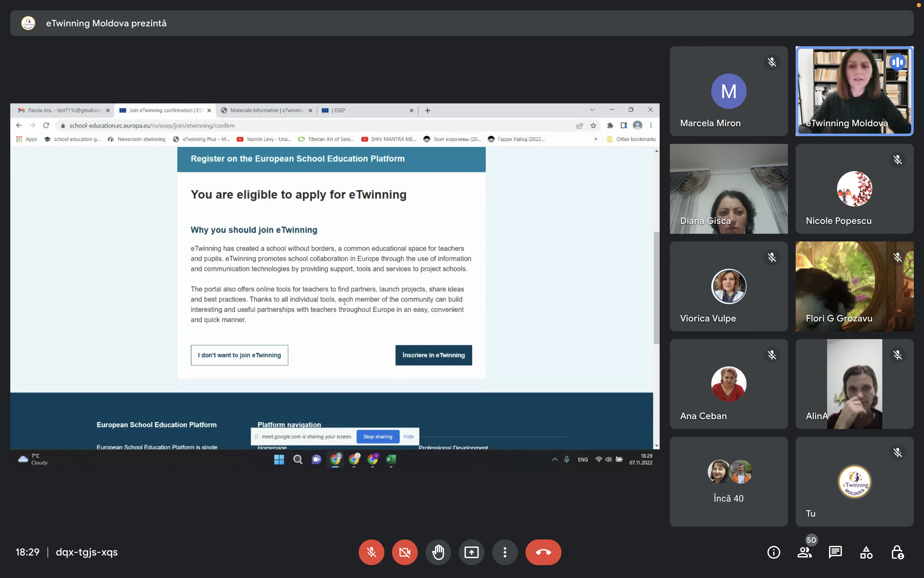Select the Marcela Miron participant tile
The height and width of the screenshot is (578, 924).
click(x=729, y=91)
